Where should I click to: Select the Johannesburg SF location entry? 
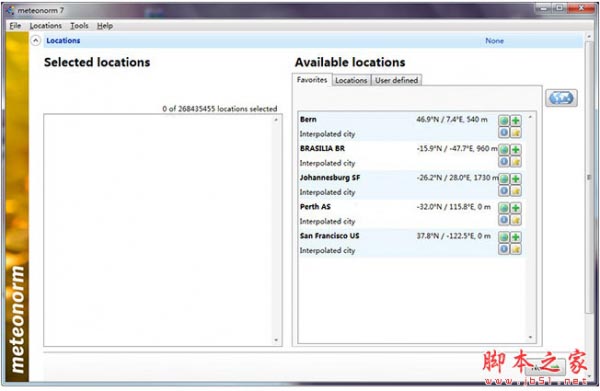point(411,184)
